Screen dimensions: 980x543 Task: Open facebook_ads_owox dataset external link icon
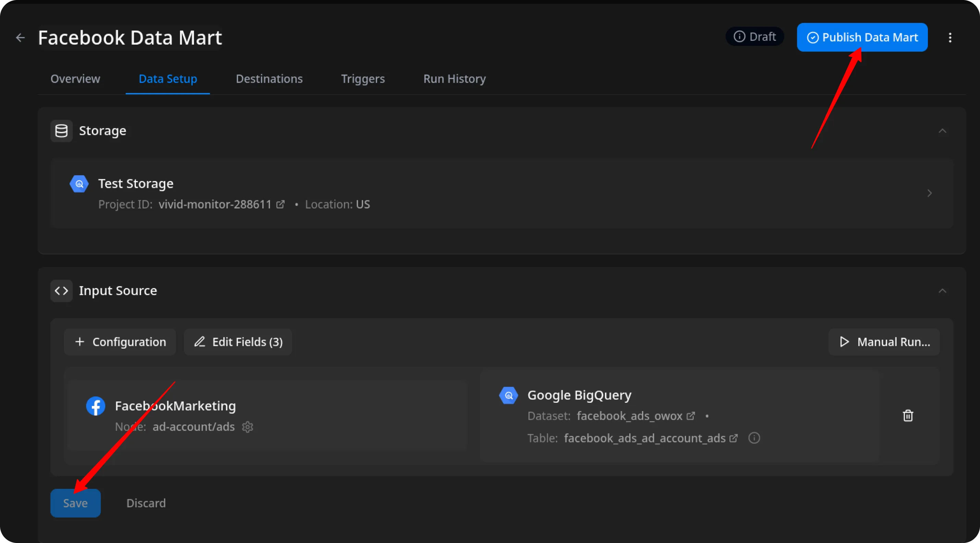pos(691,416)
